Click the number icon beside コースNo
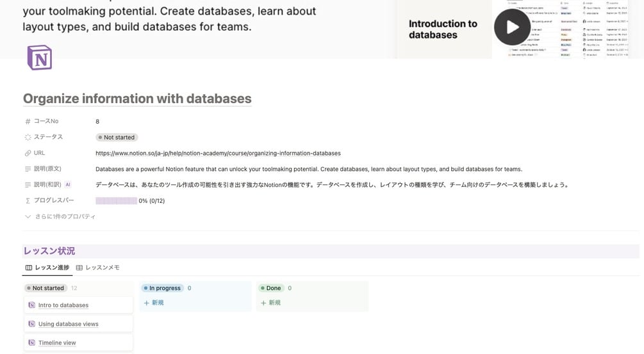This screenshot has height=354, width=644. 28,122
